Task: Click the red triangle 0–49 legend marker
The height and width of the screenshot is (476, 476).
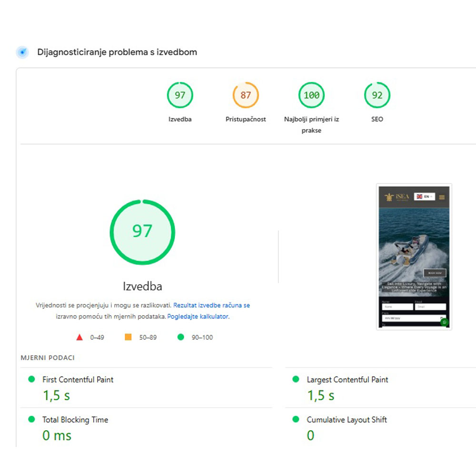Action: click(x=79, y=337)
